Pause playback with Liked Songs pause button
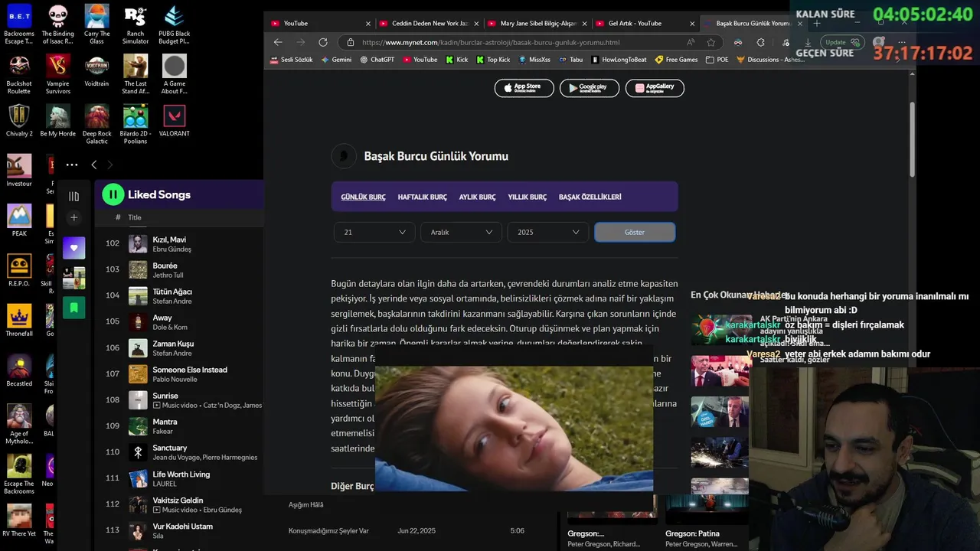Screen dimensions: 980x551 (x=113, y=194)
